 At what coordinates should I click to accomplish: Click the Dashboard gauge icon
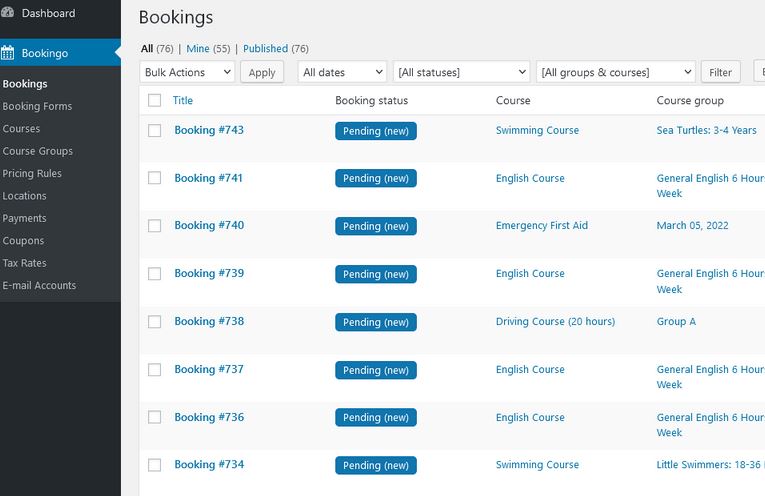coord(8,13)
